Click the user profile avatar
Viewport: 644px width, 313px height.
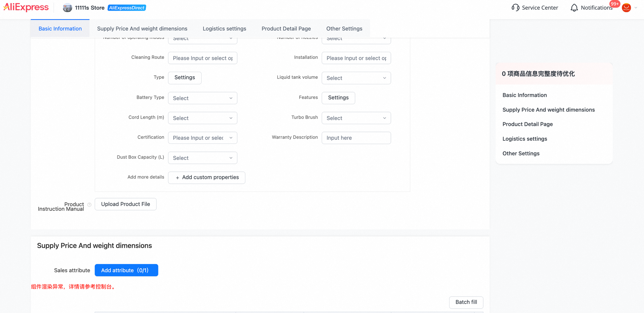pyautogui.click(x=626, y=8)
